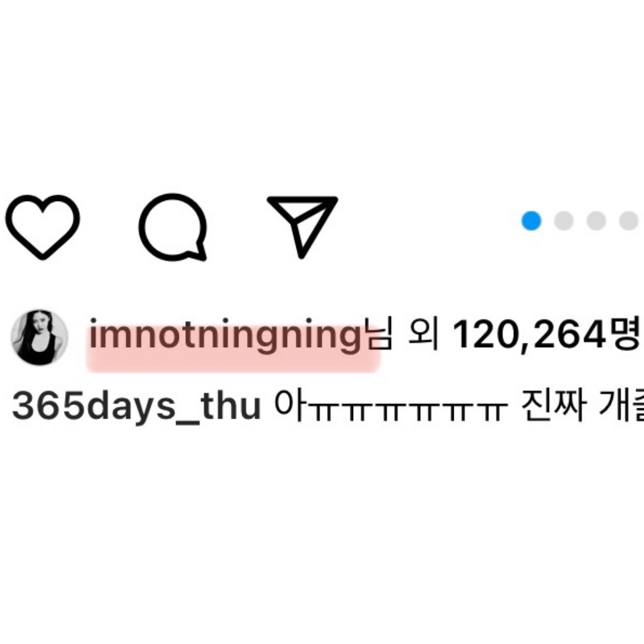Tap the empty space below the caption
This screenshot has width=644, height=644.
[x=322, y=534]
